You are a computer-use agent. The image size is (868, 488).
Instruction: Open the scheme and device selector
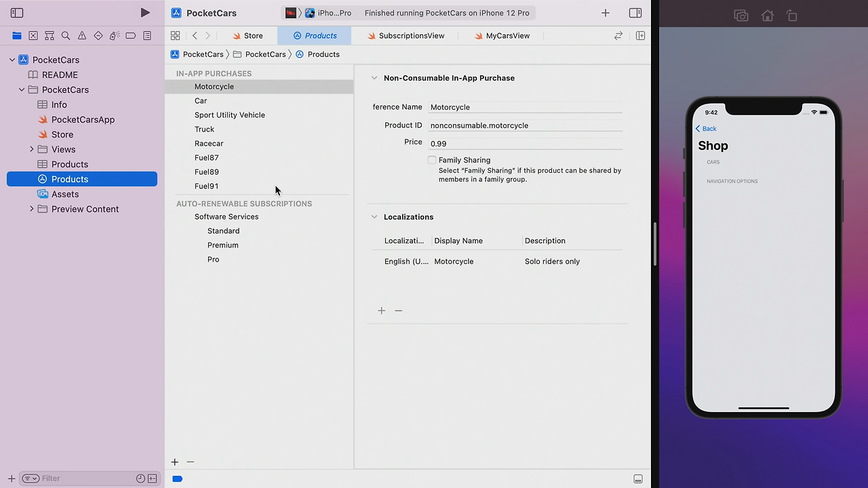[318, 13]
